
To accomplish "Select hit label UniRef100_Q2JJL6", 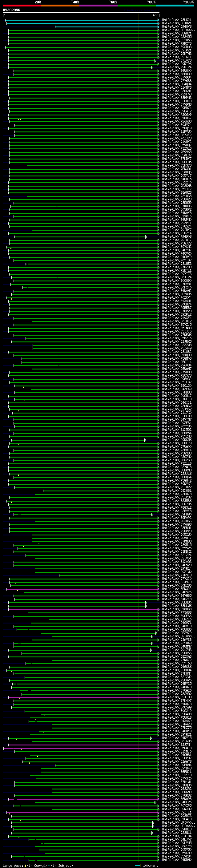I will click(x=177, y=474).
